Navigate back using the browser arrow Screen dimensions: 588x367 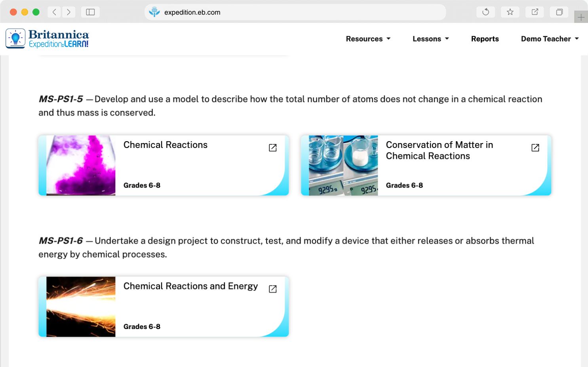[x=54, y=12]
